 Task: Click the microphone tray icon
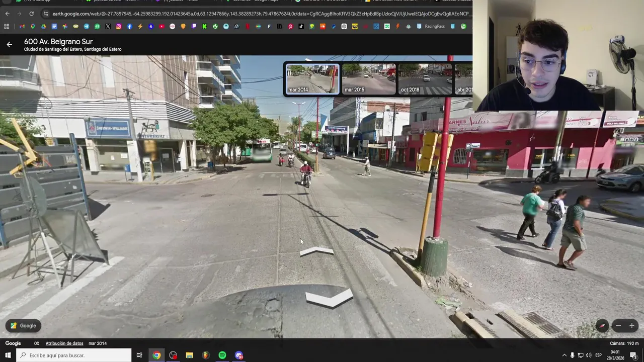tap(572, 355)
